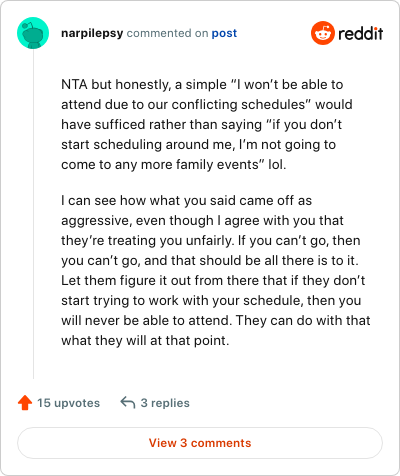Follow the blue "post" link
400x476 pixels.
pos(224,33)
